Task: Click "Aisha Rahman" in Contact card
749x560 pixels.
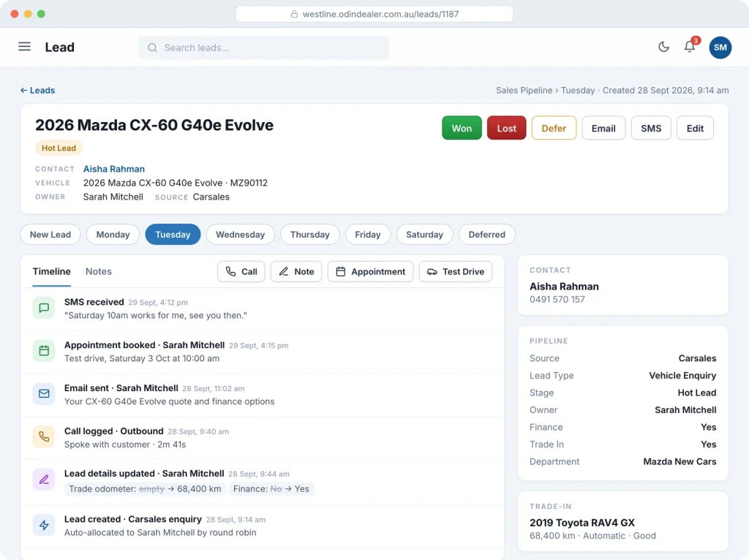Action: pyautogui.click(x=564, y=287)
